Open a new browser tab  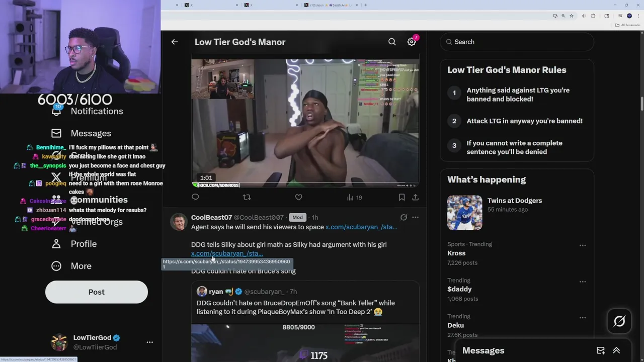(366, 5)
